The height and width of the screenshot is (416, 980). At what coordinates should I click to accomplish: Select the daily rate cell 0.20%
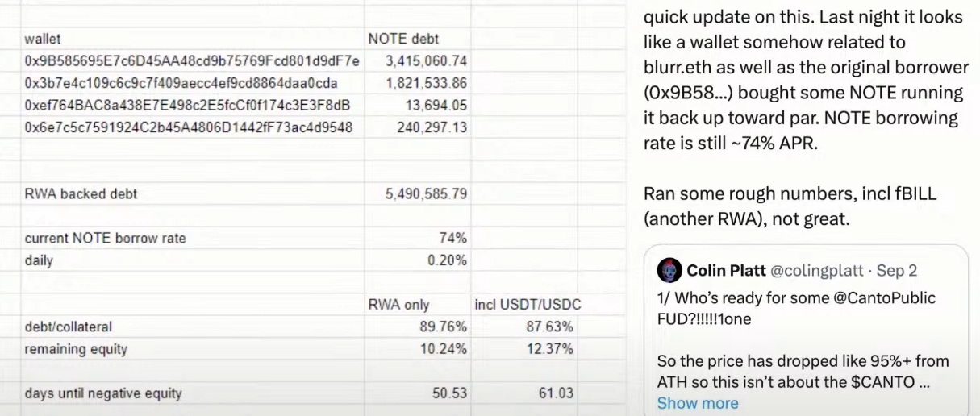447,260
